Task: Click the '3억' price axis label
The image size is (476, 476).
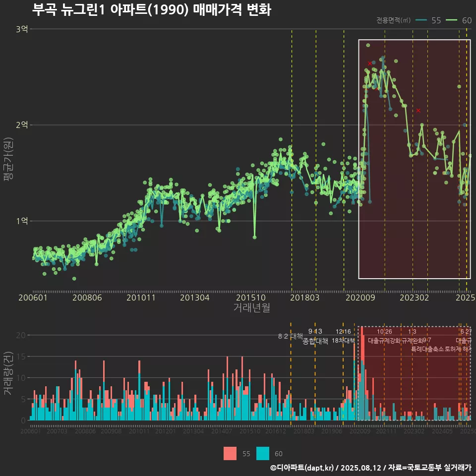Action: [22, 29]
